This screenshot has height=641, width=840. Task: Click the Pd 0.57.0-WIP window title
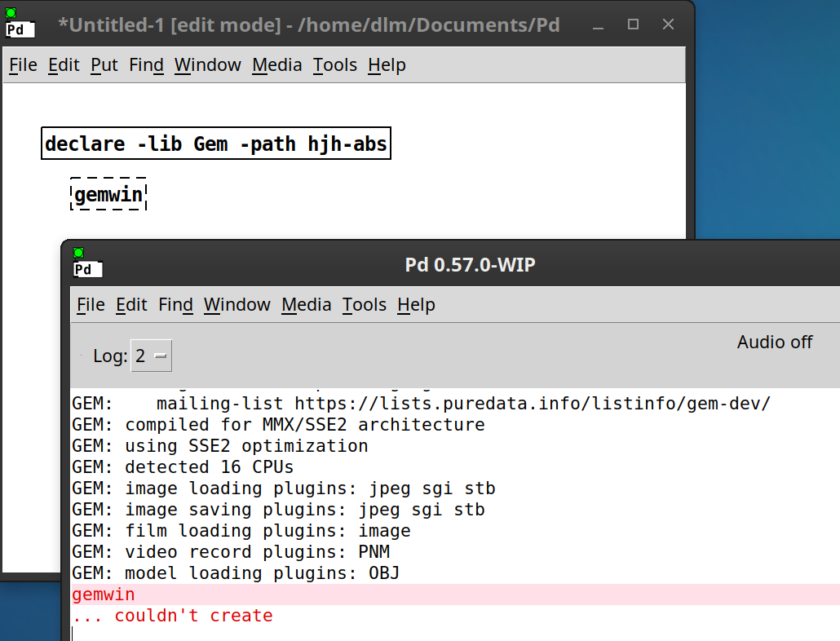(470, 264)
